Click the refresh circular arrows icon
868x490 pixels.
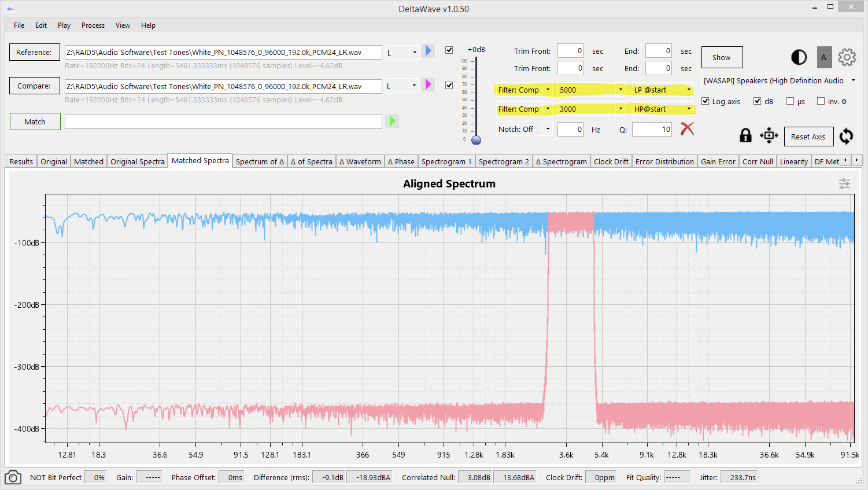click(846, 137)
